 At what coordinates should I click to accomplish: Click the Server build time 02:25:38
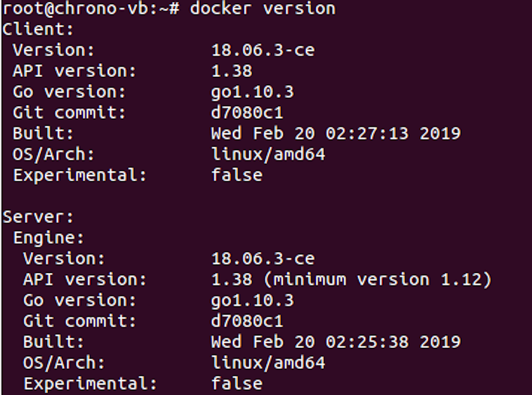367,342
